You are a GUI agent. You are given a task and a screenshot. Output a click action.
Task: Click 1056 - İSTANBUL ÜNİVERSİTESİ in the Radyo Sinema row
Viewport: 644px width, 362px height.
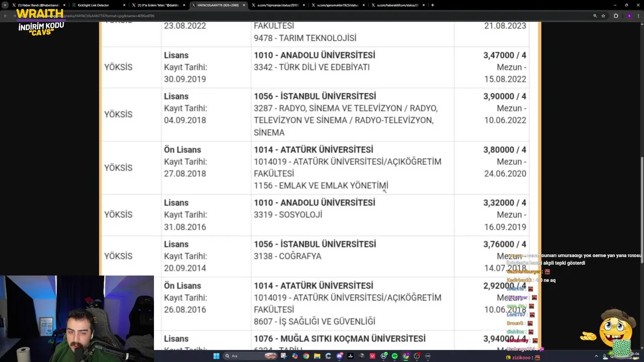314,96
